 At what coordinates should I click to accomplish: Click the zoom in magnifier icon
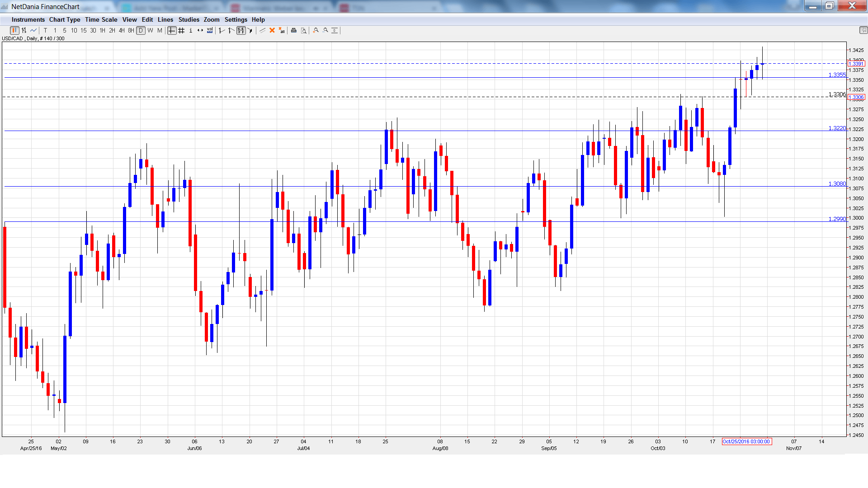tap(316, 30)
